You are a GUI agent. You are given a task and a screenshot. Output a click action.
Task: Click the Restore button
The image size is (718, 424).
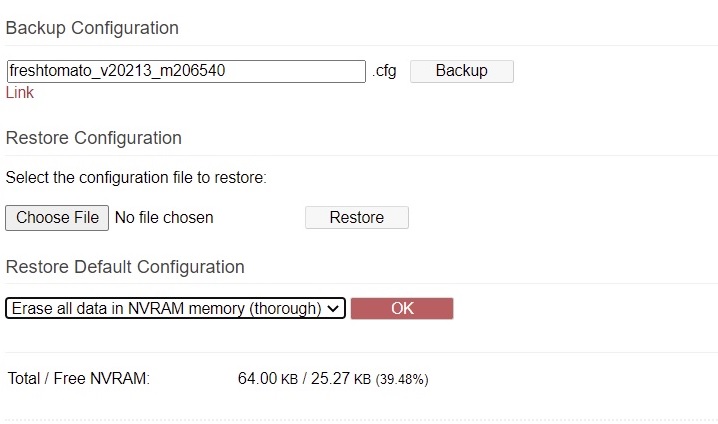coord(357,217)
